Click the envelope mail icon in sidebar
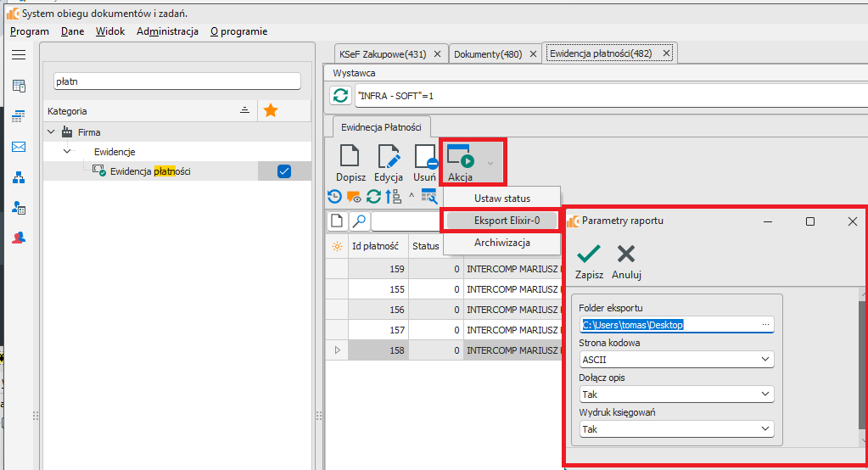The image size is (868, 470). (19, 146)
